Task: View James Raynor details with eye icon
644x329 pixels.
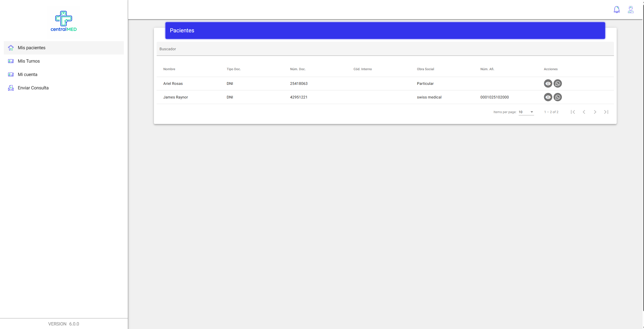Action: [548, 97]
